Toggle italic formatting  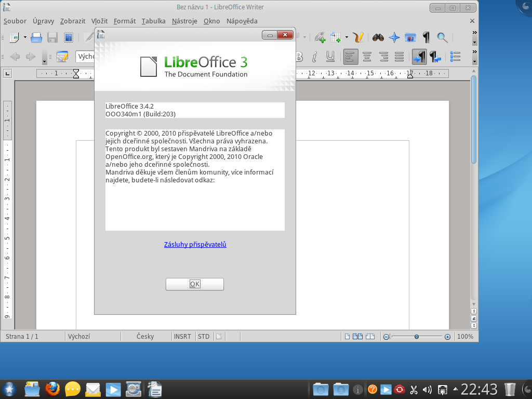[x=314, y=57]
